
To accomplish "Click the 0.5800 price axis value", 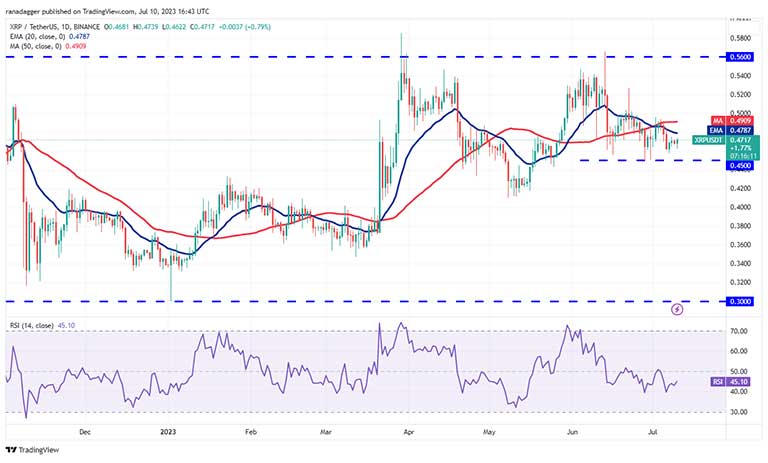I will [x=740, y=38].
